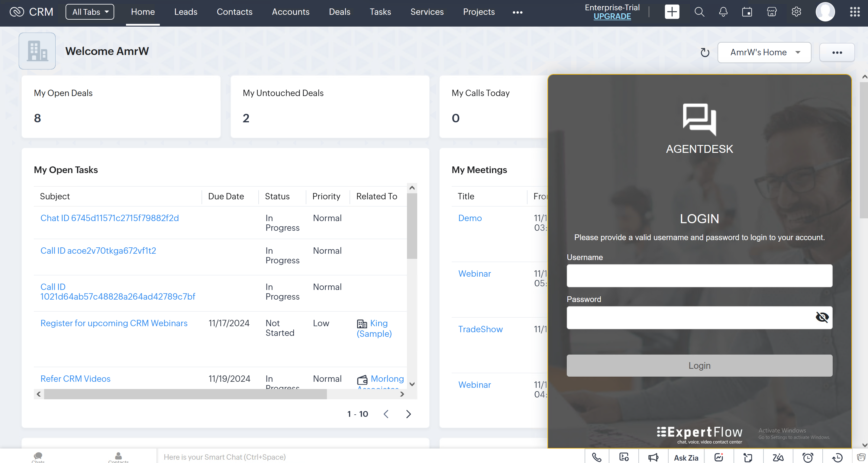Select the Leads tab in navigation
The width and height of the screenshot is (868, 463).
tap(186, 12)
